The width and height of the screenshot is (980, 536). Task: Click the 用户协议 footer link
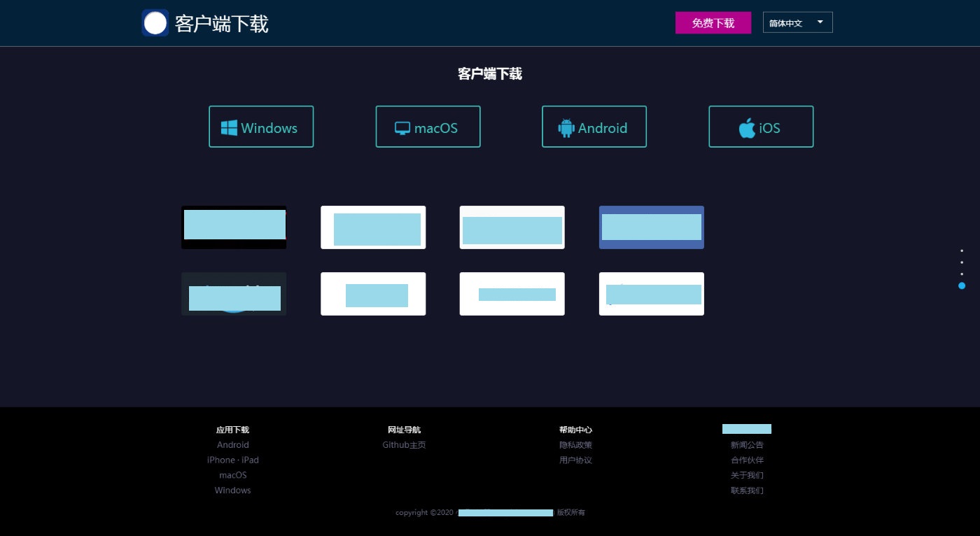(x=575, y=460)
